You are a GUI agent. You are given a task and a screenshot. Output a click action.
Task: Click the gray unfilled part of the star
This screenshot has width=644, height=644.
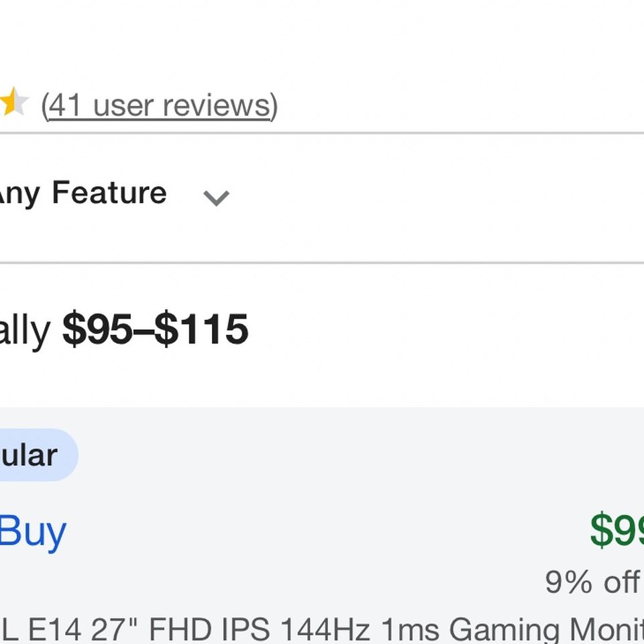[22, 103]
